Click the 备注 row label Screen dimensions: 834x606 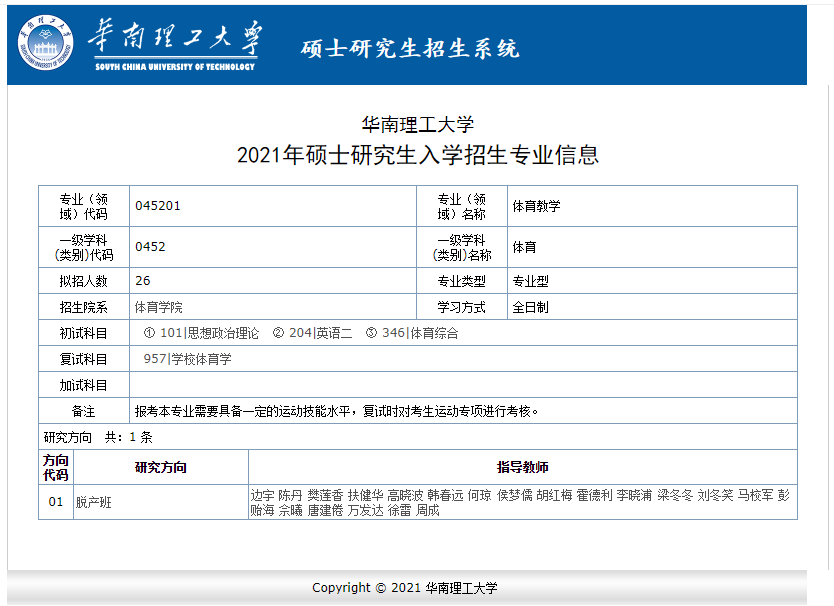84,411
